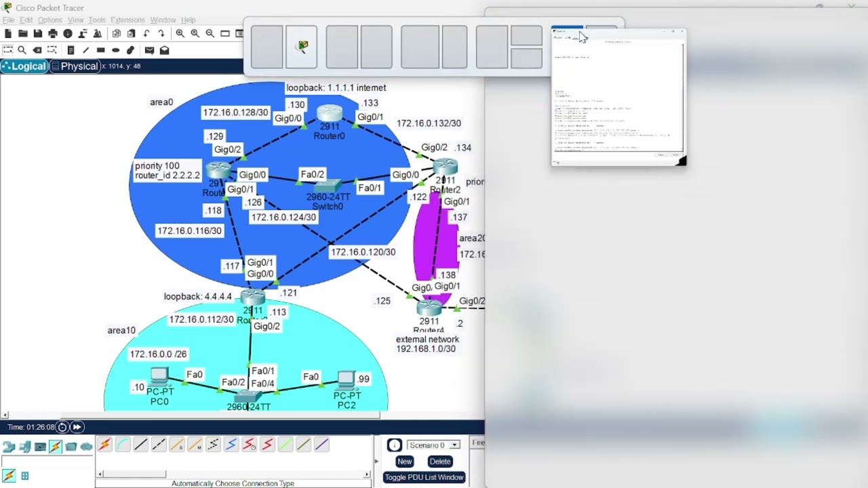Image resolution: width=868 pixels, height=488 pixels.
Task: Select Network Devices category icon
Action: coord(9,447)
